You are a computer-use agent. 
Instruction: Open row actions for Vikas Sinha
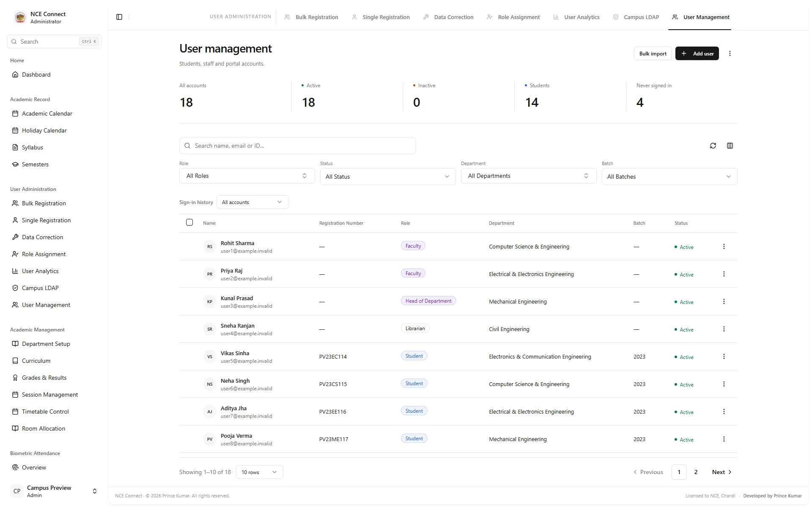[x=724, y=356]
